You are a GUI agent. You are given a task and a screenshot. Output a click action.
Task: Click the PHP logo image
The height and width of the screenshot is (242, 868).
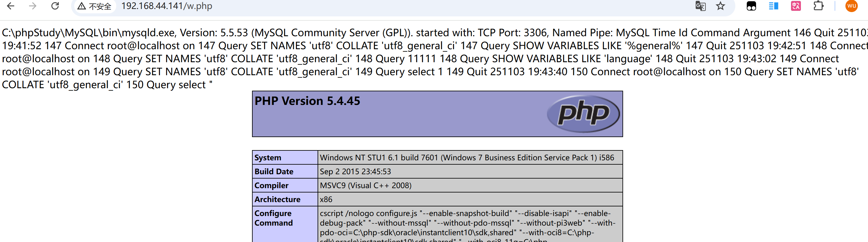click(x=583, y=114)
